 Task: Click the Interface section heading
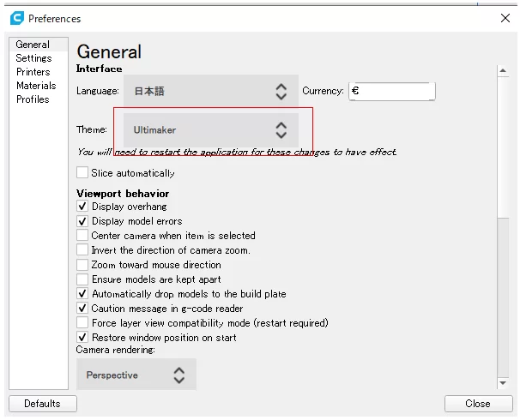coord(100,69)
